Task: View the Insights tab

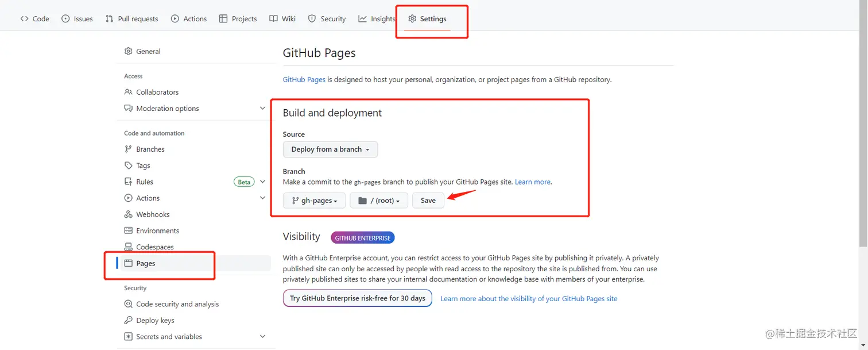Action: click(377, 18)
